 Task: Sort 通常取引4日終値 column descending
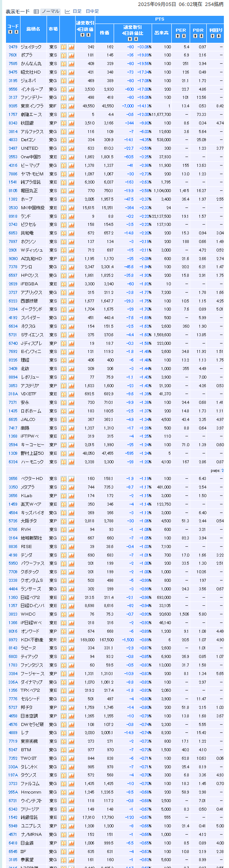pos(88,36)
